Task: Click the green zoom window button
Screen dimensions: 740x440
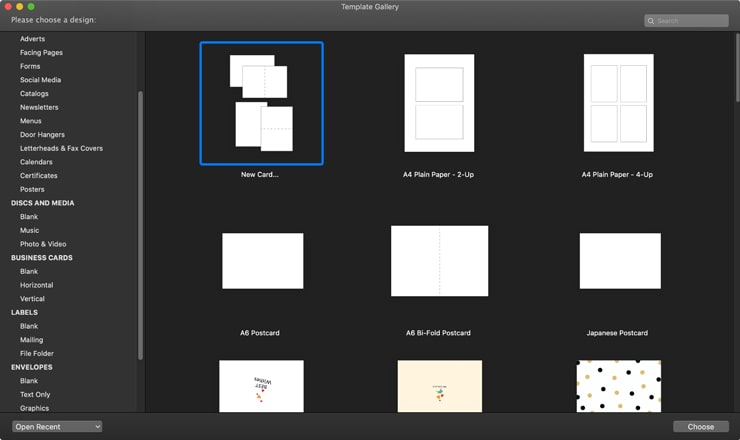Action: (x=31, y=7)
